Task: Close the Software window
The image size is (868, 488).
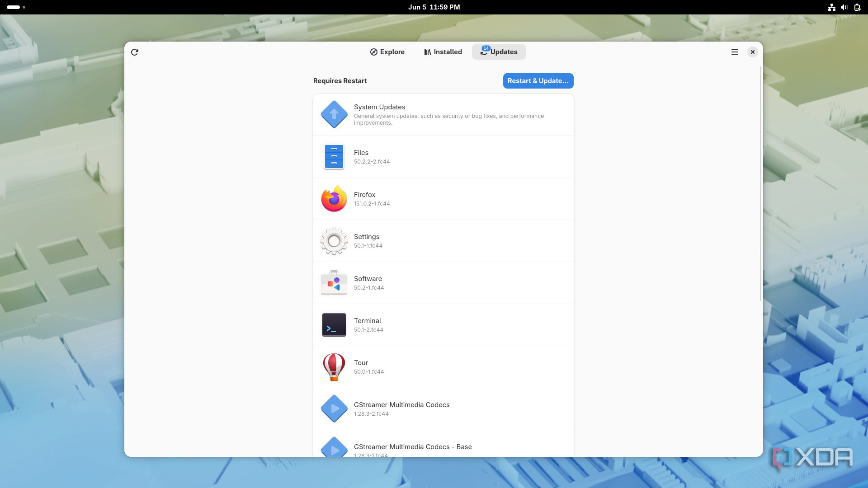Action: 753,52
